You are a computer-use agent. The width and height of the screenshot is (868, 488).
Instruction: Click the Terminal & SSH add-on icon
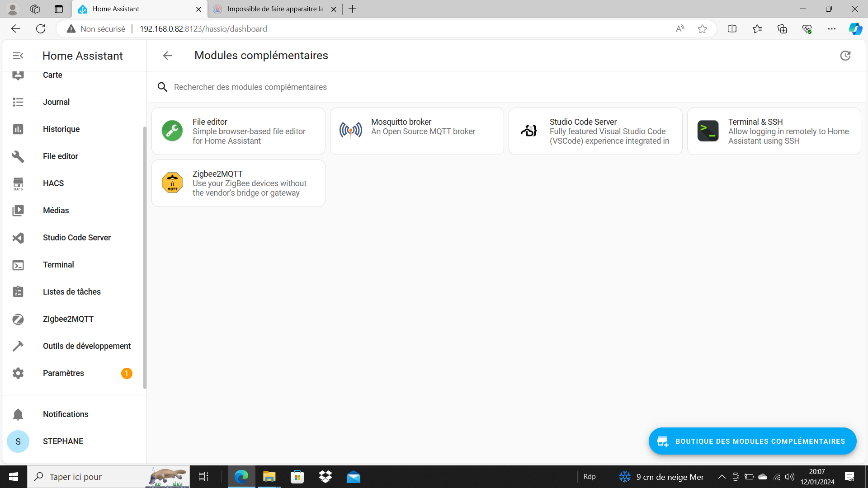[708, 131]
